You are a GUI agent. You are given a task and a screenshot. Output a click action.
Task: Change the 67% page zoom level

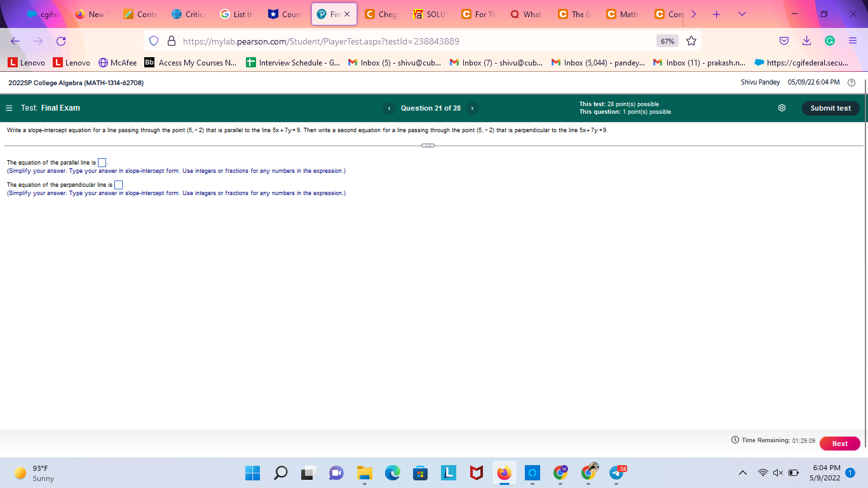667,41
